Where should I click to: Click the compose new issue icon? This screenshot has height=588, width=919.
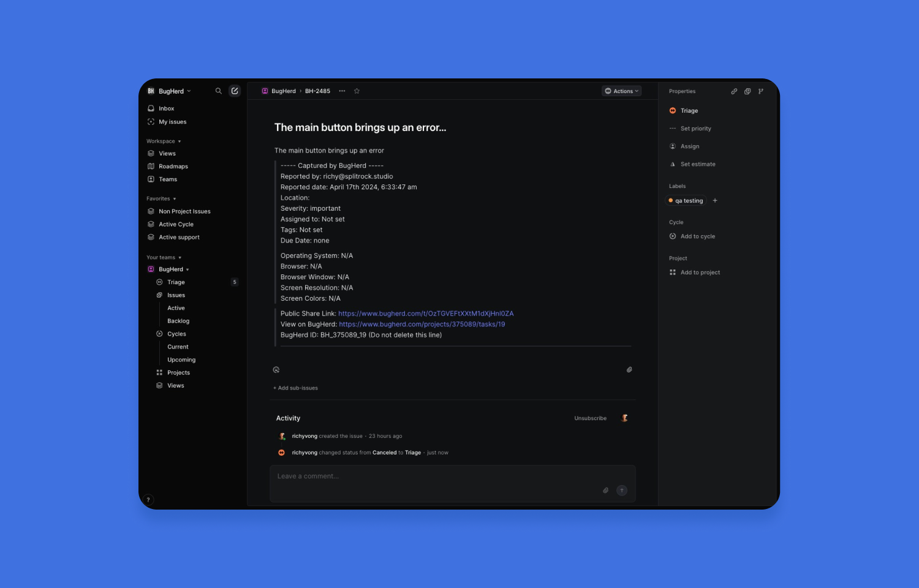(235, 91)
